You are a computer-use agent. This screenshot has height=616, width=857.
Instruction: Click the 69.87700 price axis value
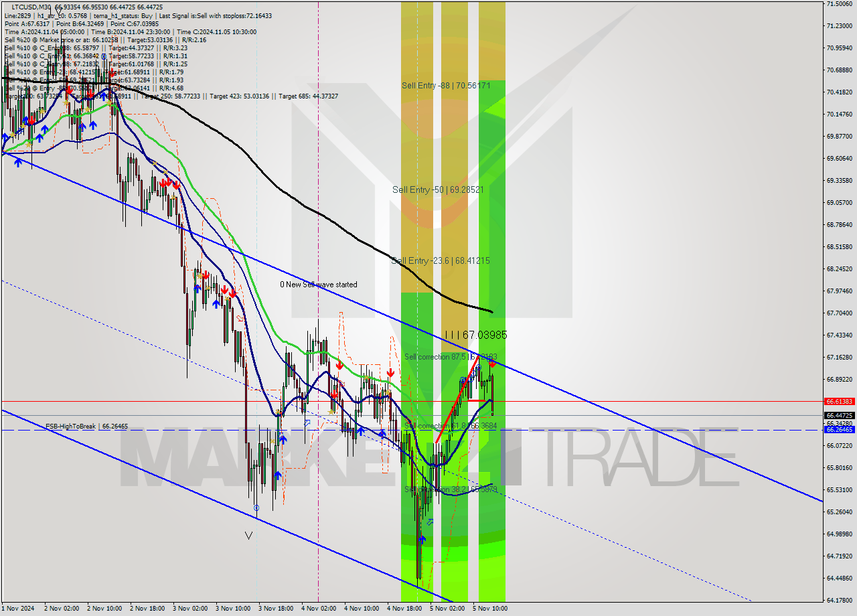(x=839, y=137)
